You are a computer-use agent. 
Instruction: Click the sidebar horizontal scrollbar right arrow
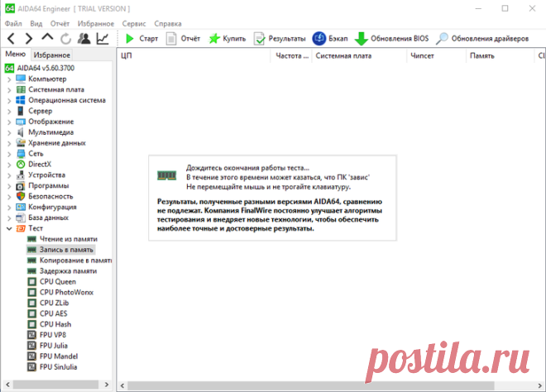pyautogui.click(x=107, y=385)
